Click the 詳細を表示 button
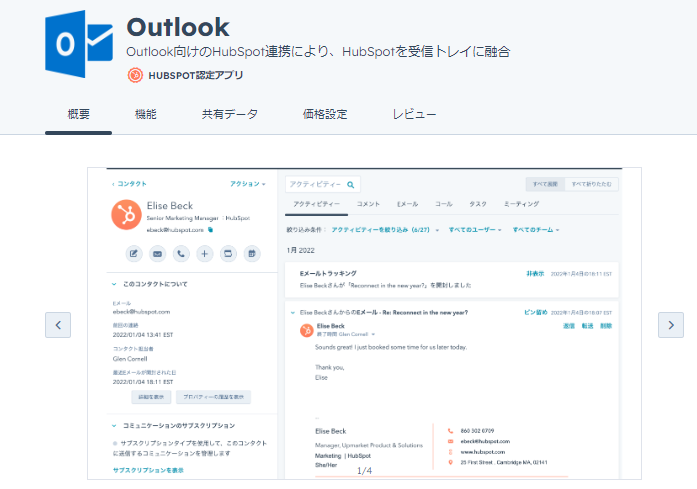The height and width of the screenshot is (489, 697). pos(151,397)
